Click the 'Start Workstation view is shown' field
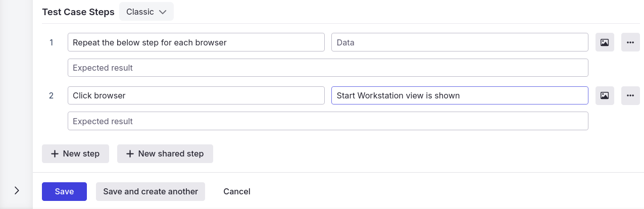Screen dimensions: 644x209 460,95
